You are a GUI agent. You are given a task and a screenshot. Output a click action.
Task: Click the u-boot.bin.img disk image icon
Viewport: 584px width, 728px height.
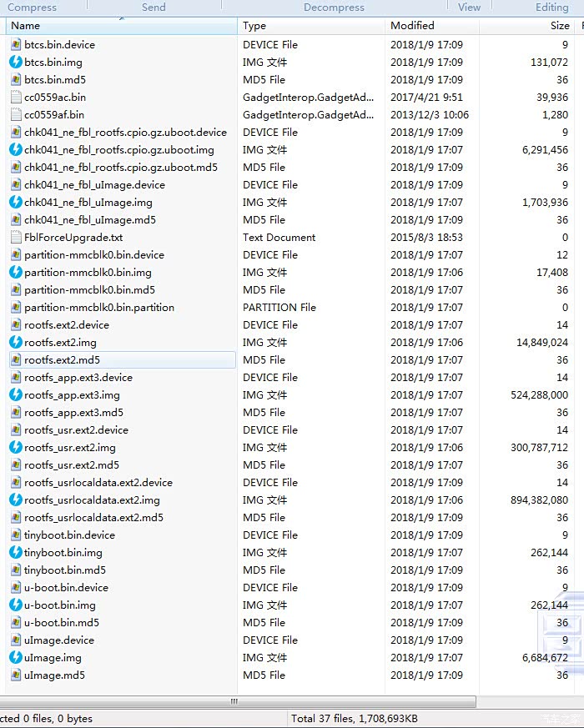16,605
